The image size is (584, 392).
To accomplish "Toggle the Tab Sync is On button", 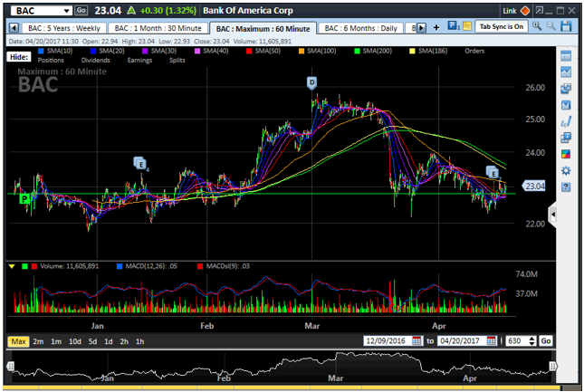I will 501,27.
